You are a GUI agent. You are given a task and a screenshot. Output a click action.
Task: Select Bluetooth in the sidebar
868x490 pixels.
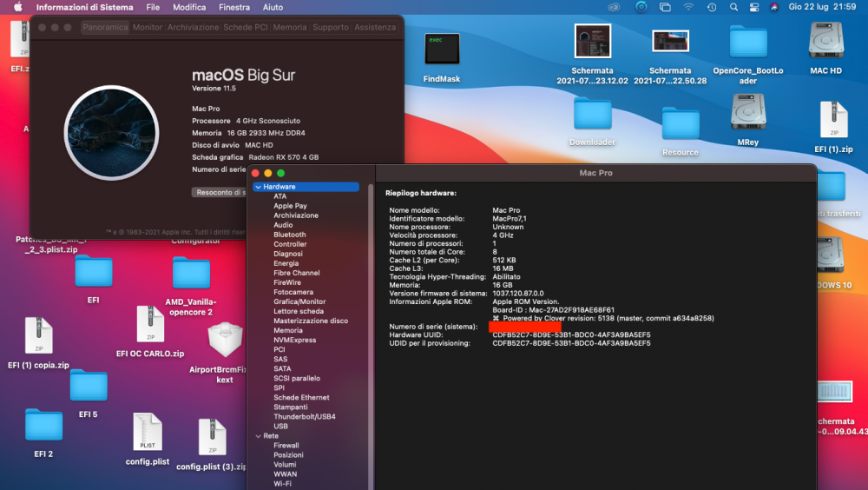290,235
